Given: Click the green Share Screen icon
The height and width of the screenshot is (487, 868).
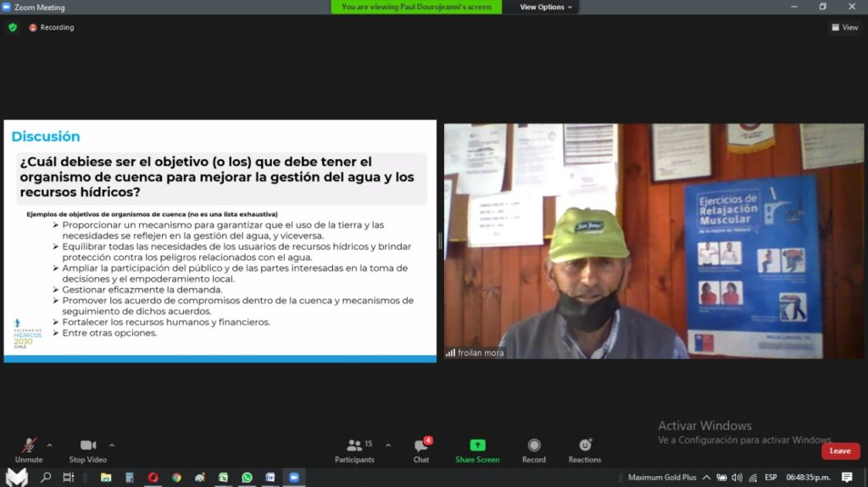Looking at the screenshot, I should click(x=477, y=445).
